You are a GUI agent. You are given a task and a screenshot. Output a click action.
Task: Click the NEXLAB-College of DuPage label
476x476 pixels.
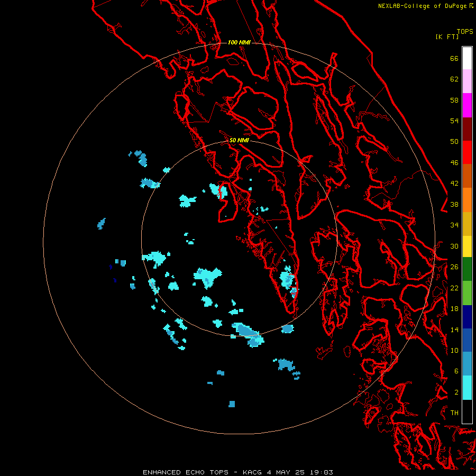(425, 6)
